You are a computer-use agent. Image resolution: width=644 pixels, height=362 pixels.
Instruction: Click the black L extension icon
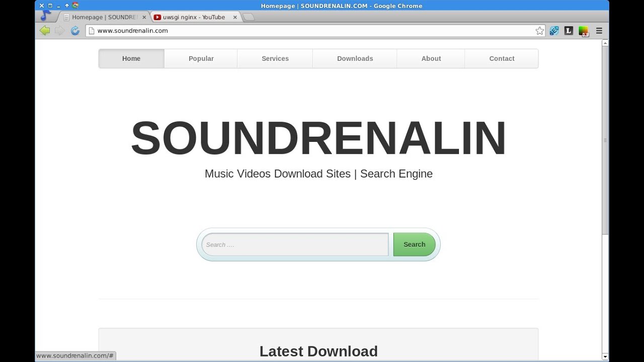coord(569,31)
